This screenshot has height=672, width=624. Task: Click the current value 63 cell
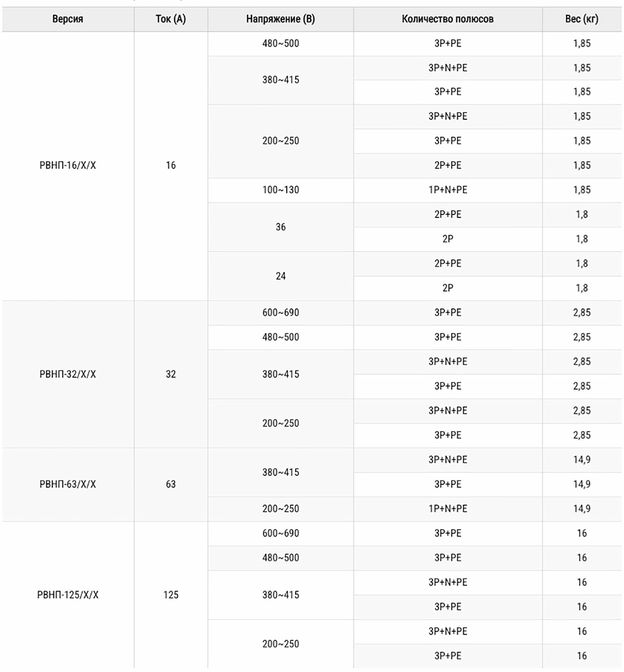click(171, 484)
